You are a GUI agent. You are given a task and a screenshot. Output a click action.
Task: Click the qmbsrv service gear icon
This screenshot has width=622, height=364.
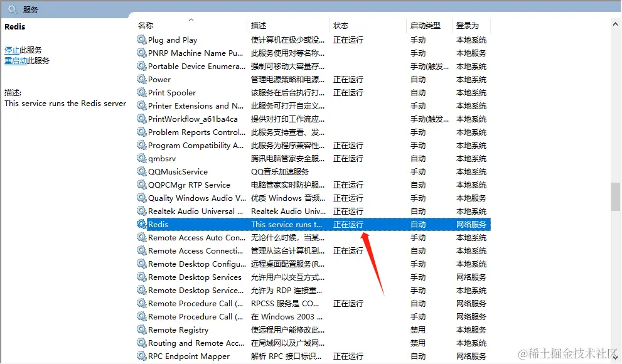click(x=142, y=158)
